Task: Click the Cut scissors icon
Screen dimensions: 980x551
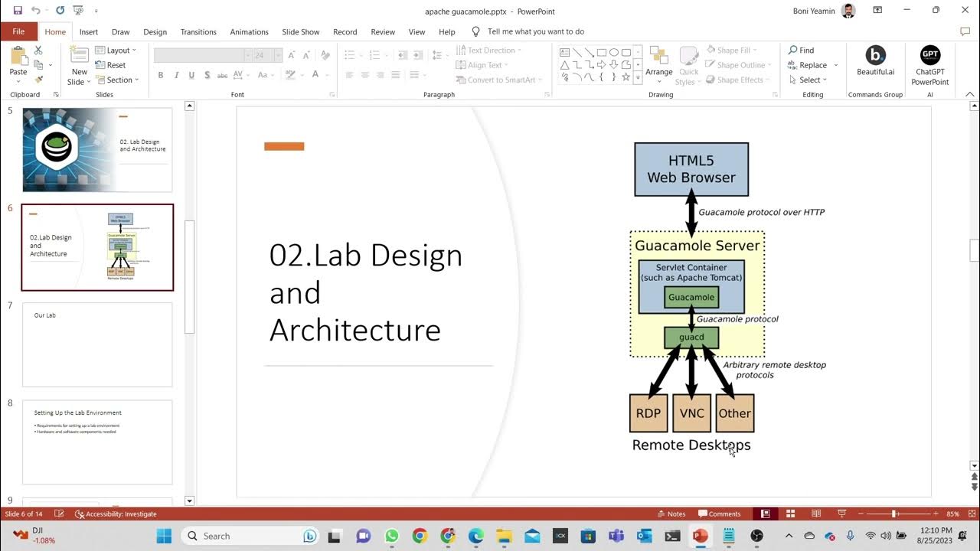Action: (x=38, y=51)
